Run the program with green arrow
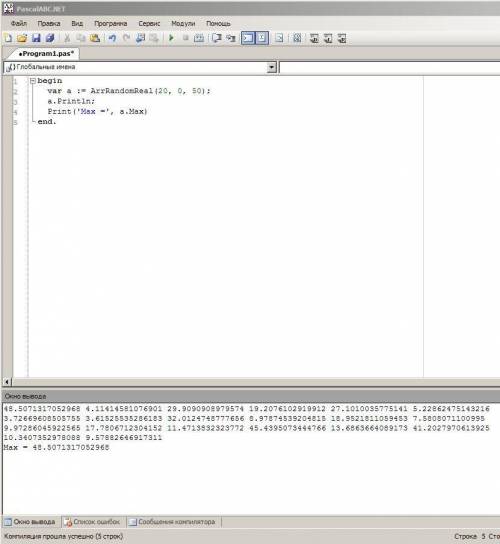Image resolution: width=500 pixels, height=544 pixels. coord(171,38)
